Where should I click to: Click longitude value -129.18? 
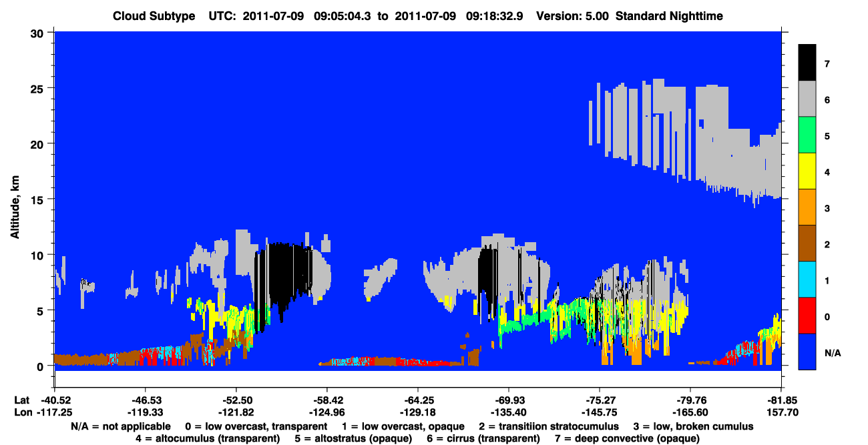tap(417, 413)
